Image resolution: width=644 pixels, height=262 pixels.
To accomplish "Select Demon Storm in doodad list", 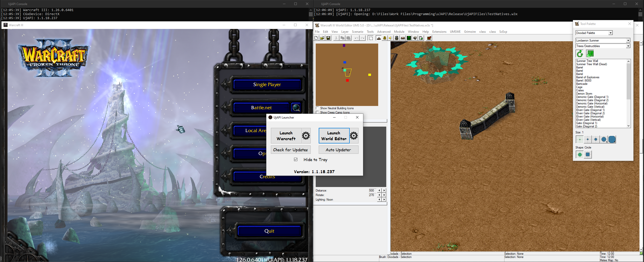I will [584, 94].
